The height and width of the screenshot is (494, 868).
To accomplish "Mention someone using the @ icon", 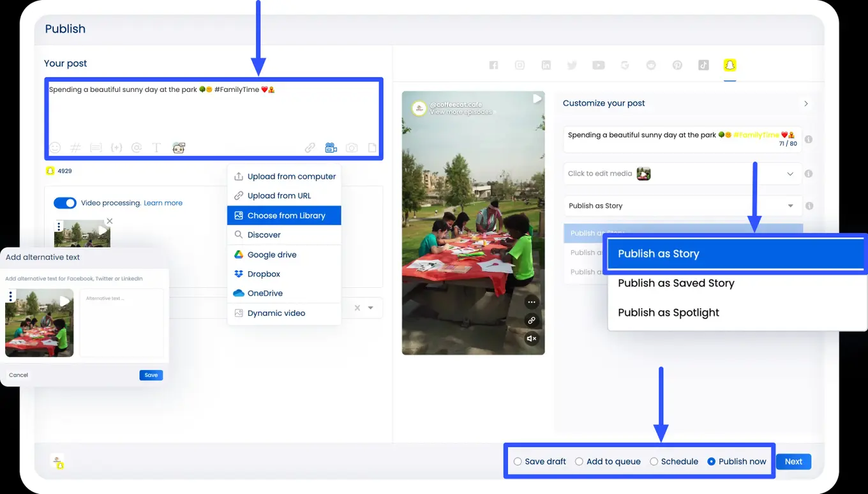I will click(137, 147).
